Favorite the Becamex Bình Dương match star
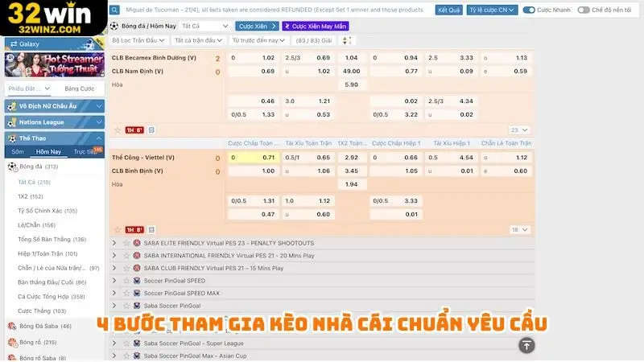The width and height of the screenshot is (644, 362). click(118, 130)
